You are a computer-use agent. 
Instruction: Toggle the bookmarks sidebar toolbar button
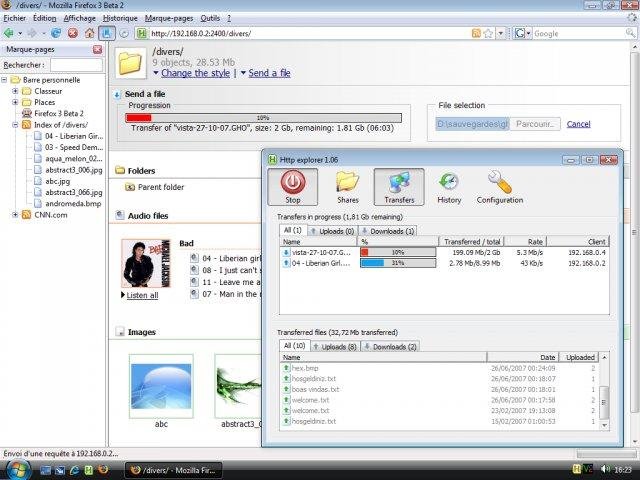(x=107, y=33)
